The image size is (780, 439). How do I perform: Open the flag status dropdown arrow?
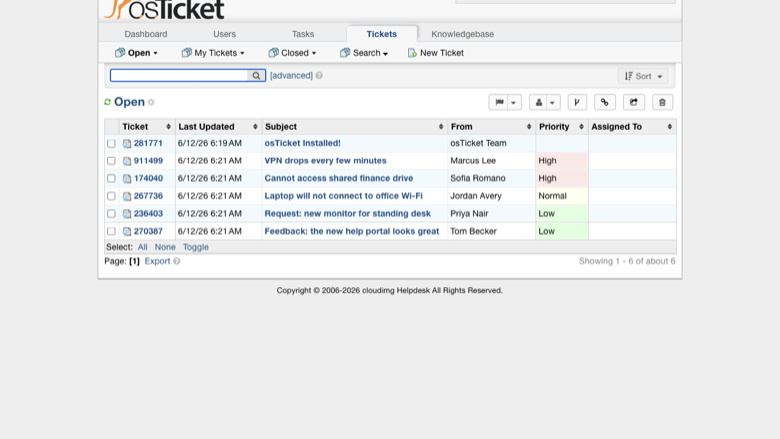click(514, 102)
